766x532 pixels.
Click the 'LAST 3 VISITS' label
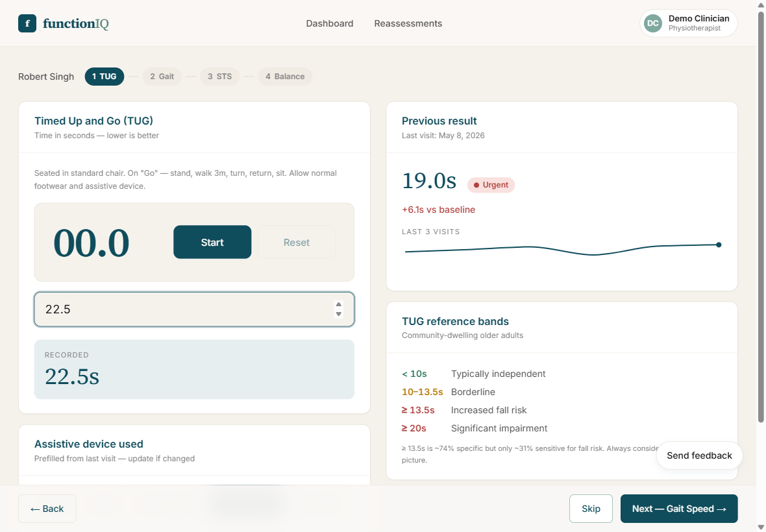430,232
